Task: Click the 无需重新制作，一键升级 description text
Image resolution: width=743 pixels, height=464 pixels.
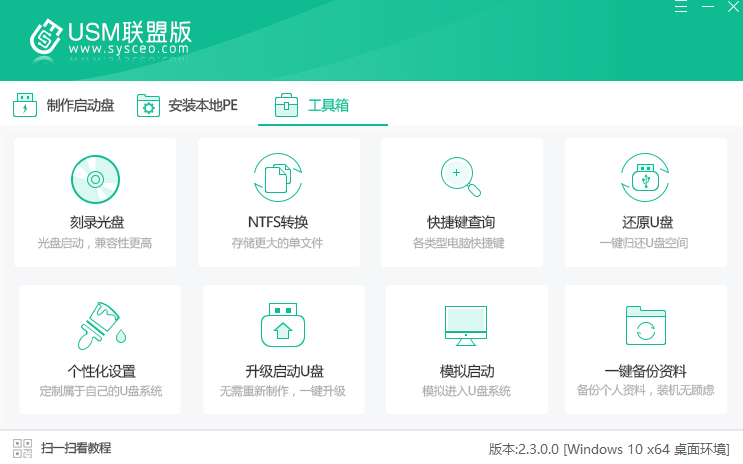Action: (283, 391)
